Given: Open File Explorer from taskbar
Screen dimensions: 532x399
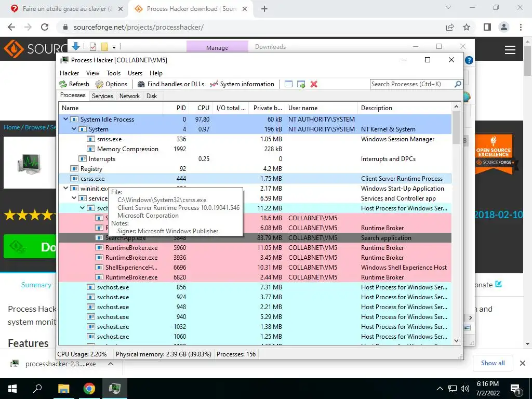Looking at the screenshot, I should click(x=63, y=389).
